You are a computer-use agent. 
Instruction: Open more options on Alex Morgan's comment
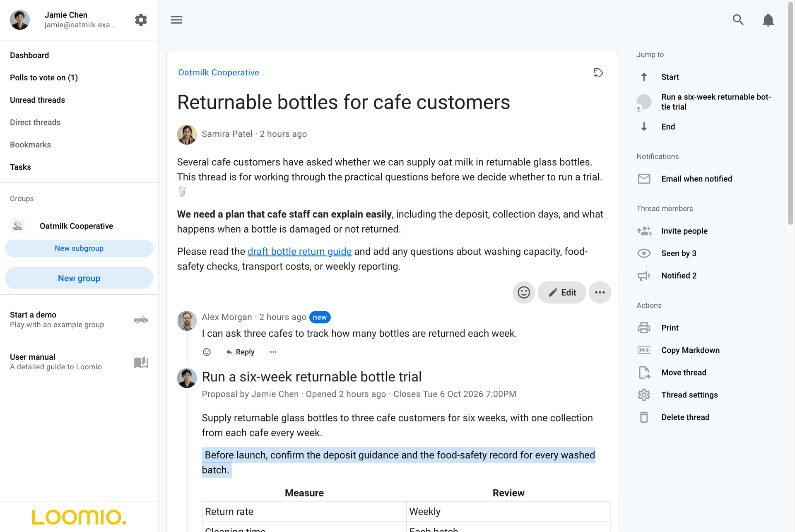pyautogui.click(x=273, y=352)
